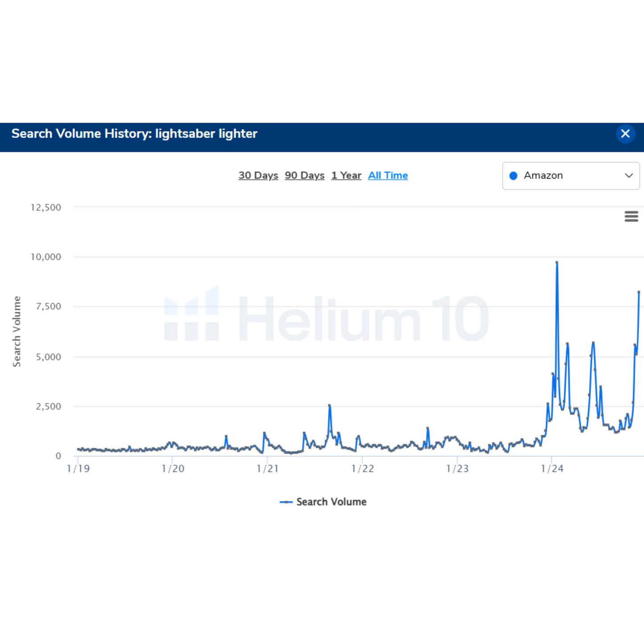The image size is (644, 644).
Task: Click the Search Volume y-axis title
Action: point(17,332)
